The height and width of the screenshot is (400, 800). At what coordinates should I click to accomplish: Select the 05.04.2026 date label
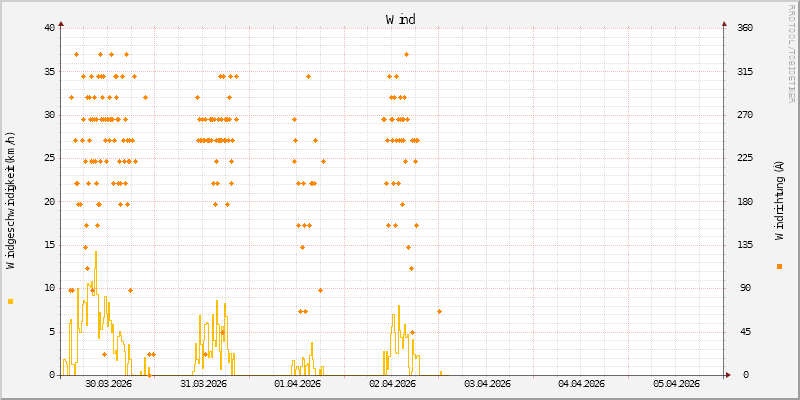point(676,383)
